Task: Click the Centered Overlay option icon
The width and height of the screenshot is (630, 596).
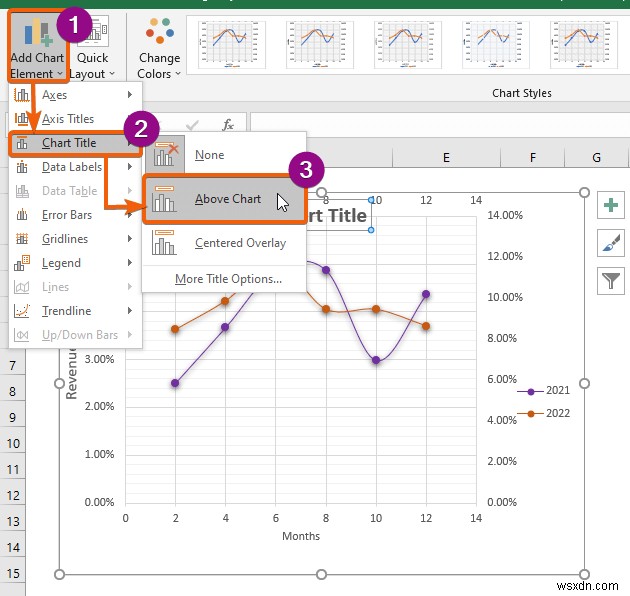Action: (164, 243)
